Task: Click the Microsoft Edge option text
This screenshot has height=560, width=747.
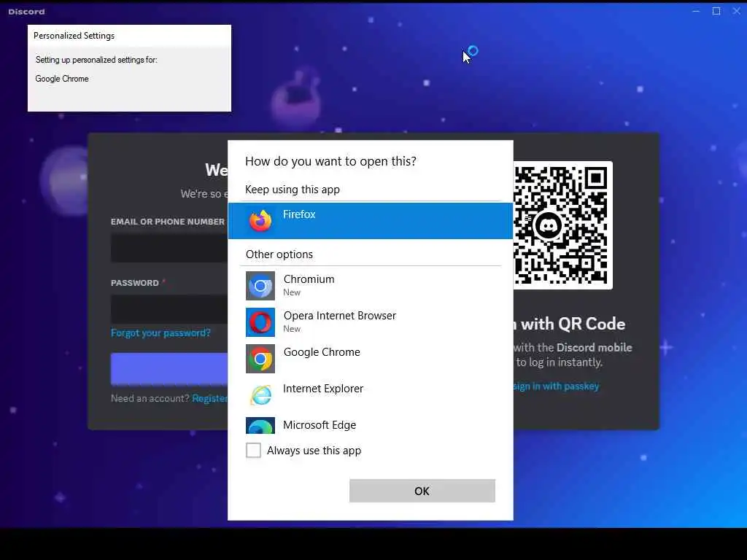Action: (320, 425)
